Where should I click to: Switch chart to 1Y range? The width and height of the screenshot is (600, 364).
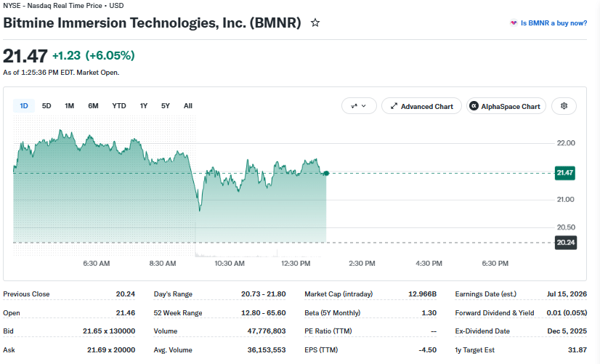tap(144, 105)
